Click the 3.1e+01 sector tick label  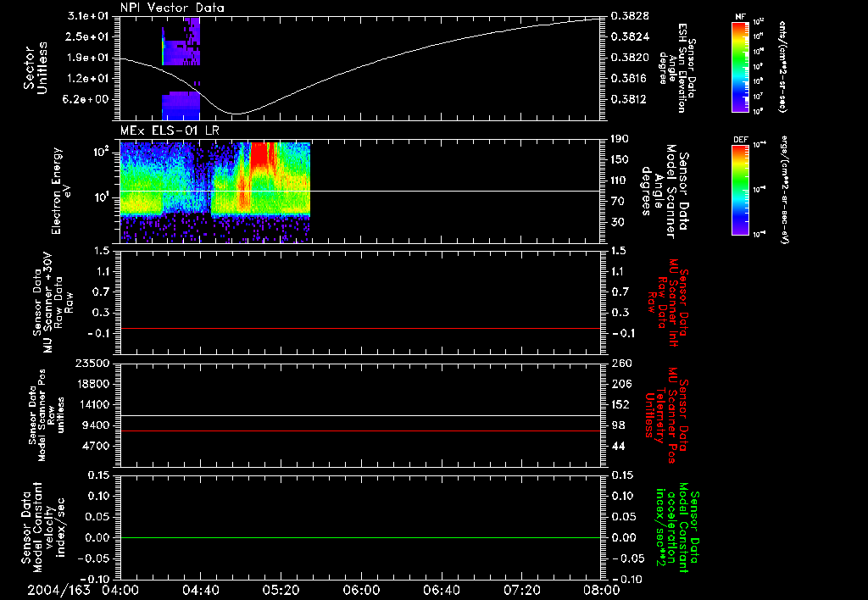click(x=88, y=16)
